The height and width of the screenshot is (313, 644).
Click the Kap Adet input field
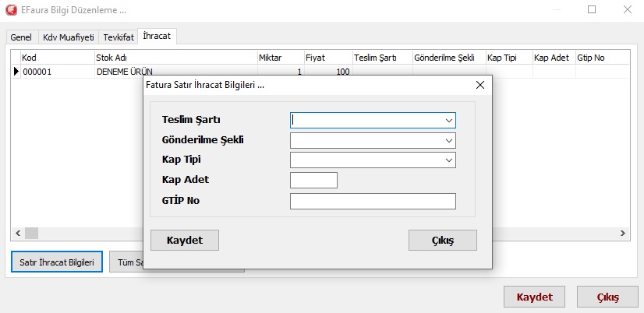[x=313, y=181]
